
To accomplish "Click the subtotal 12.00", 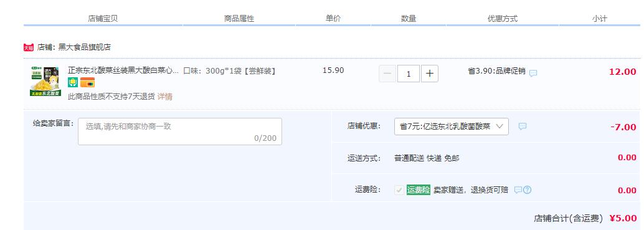I will click(623, 72).
